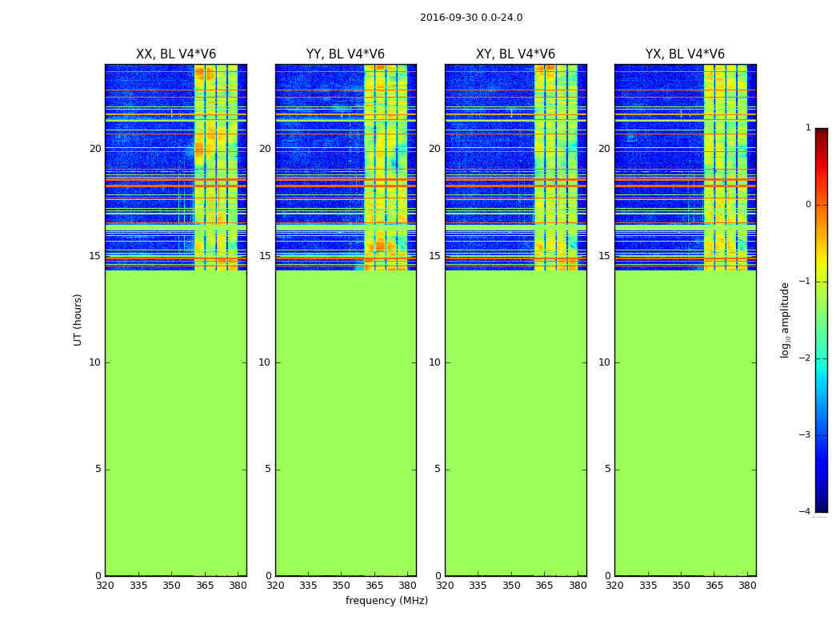Viewport: 840px width, 640px height.
Task: Click the frequency (MHz) axis label
Action: click(x=386, y=600)
